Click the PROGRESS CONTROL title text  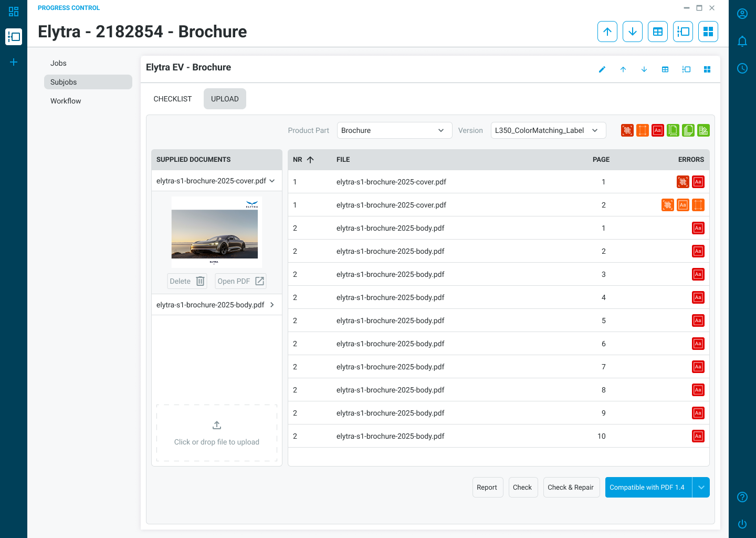tap(69, 8)
